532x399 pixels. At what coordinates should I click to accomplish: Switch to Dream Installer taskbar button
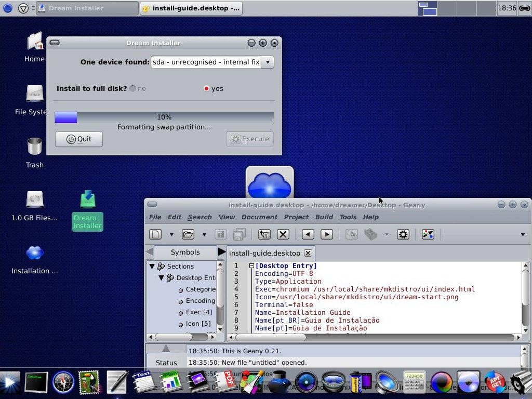tap(87, 8)
